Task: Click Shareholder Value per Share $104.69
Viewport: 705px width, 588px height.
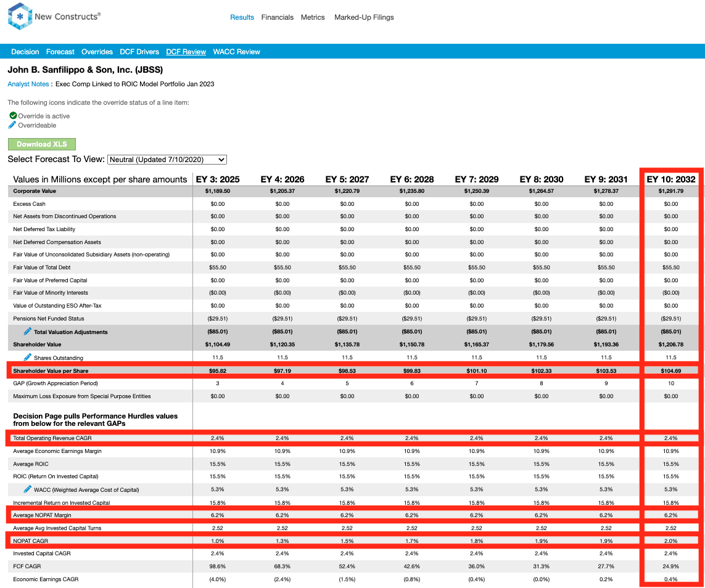Action: (x=671, y=371)
